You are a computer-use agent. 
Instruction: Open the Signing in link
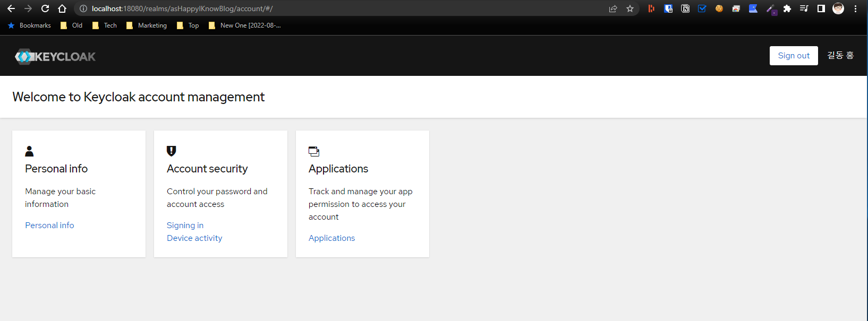[185, 225]
